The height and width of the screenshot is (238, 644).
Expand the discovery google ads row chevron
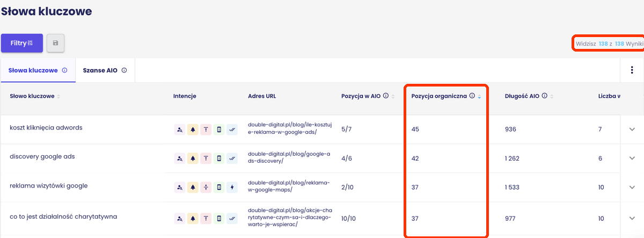(632, 158)
